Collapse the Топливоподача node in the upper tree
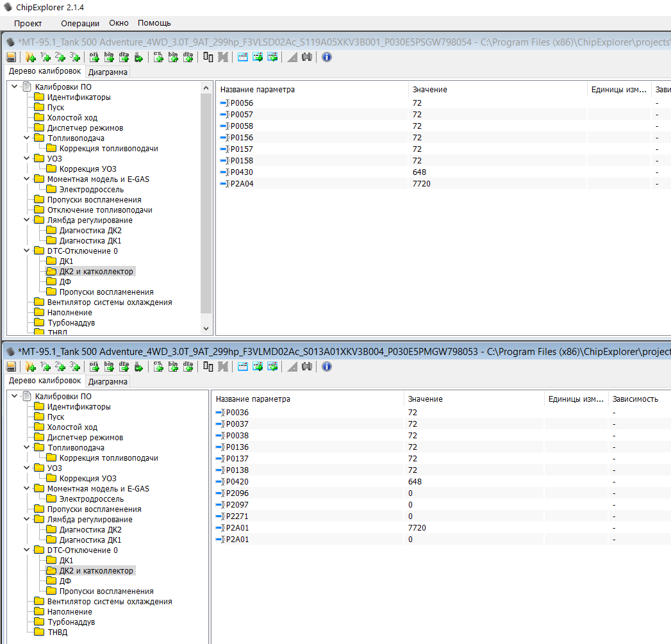Viewport: 671px width, 644px height. pos(26,138)
